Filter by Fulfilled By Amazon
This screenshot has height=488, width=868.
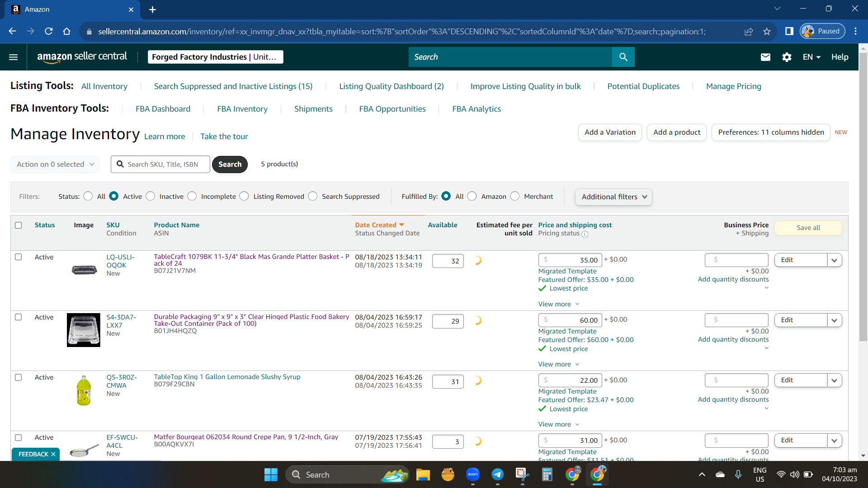472,196
